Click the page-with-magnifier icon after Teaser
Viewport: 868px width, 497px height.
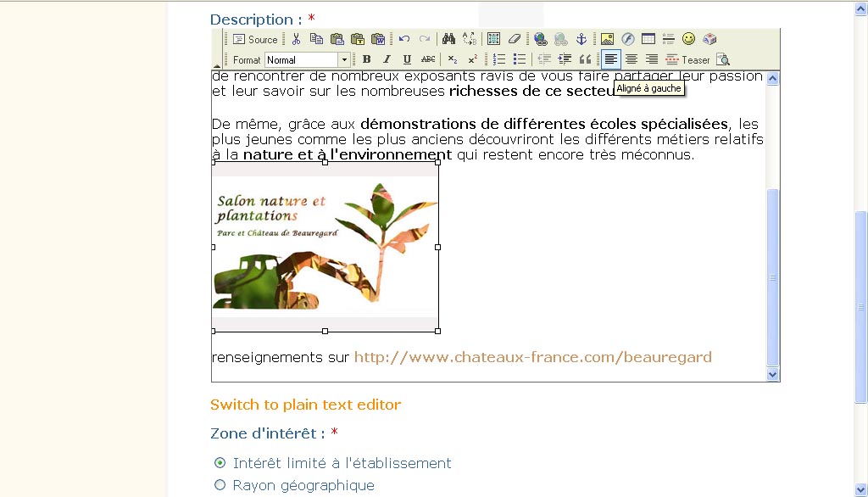point(723,59)
